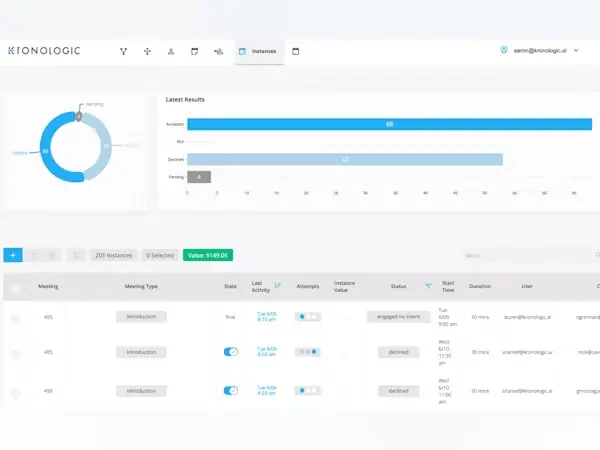Click the Kronologic logo

click(x=44, y=51)
